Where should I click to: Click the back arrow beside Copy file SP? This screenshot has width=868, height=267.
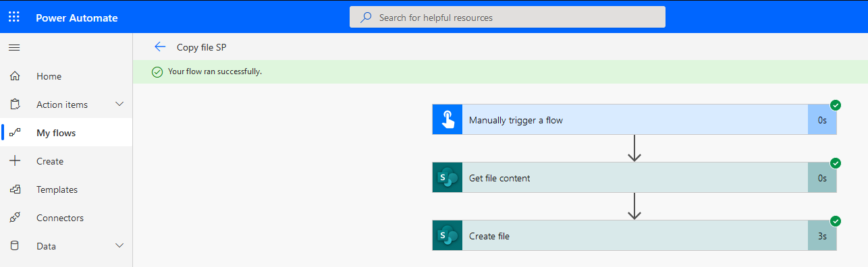coord(160,47)
